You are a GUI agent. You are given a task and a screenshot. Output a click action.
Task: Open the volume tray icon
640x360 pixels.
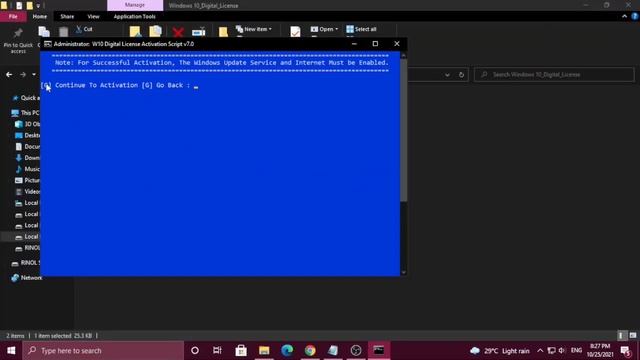pyautogui.click(x=562, y=351)
